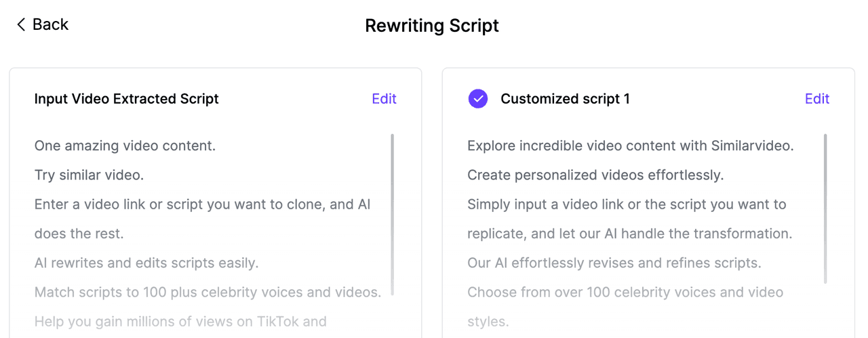
Task: Toggle the purple checkmark for Customized script 1
Action: 478,99
